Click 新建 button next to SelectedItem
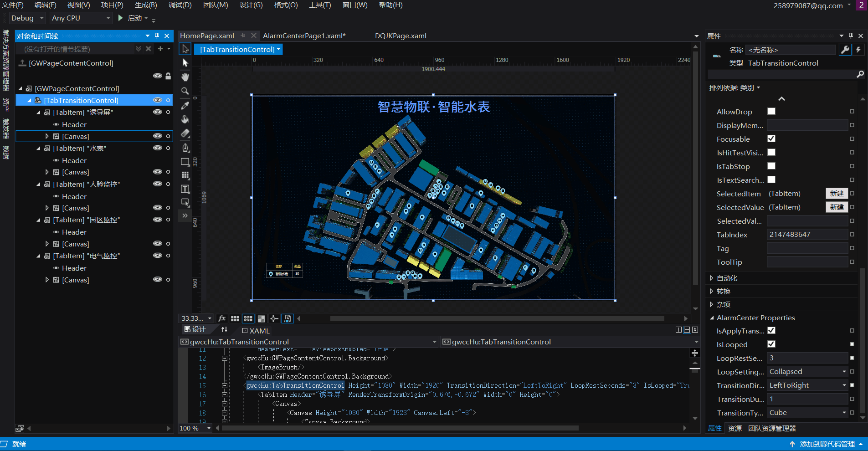 tap(837, 194)
